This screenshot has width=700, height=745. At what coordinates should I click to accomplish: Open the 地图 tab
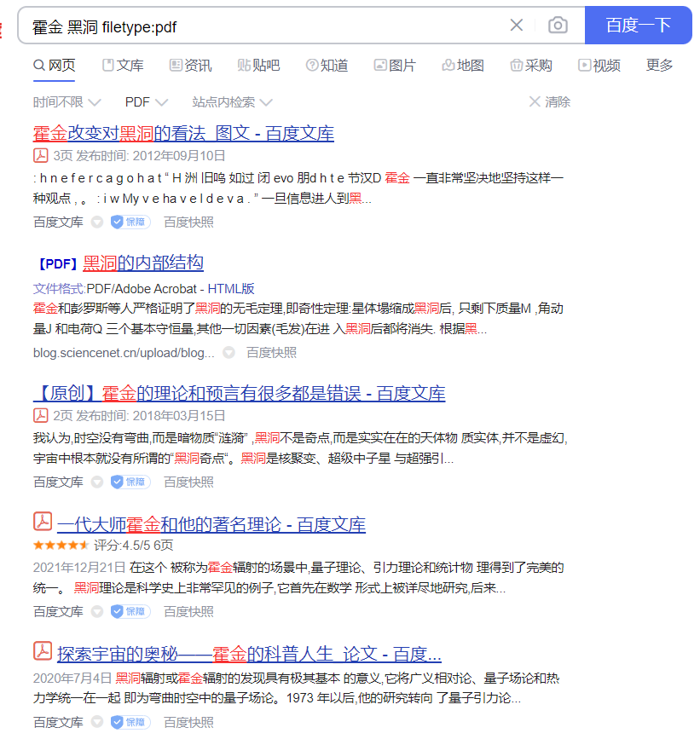463,65
